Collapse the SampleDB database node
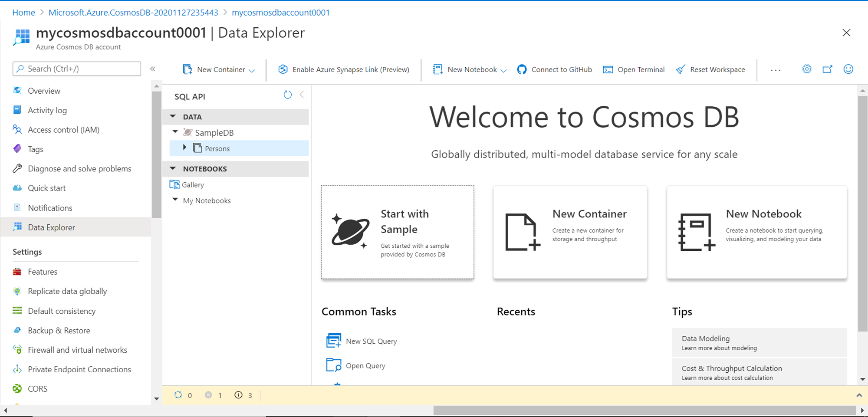This screenshot has height=417, width=868. 175,131
